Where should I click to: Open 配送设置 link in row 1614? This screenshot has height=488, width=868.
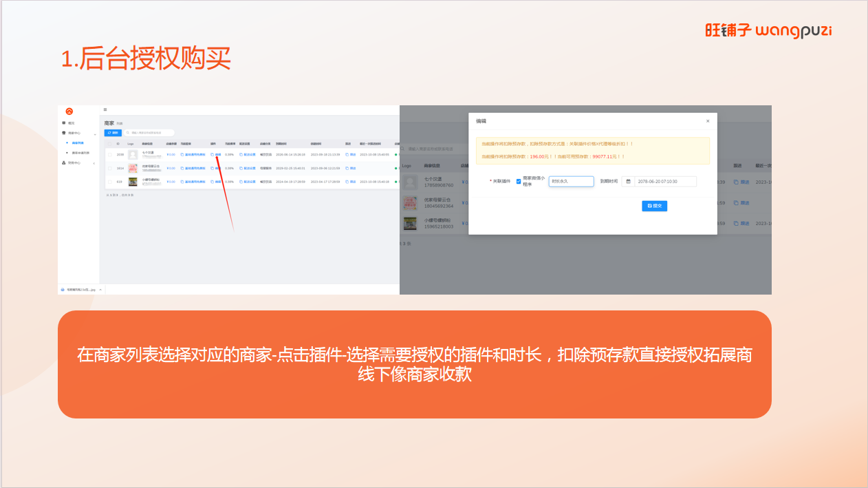[x=250, y=168]
